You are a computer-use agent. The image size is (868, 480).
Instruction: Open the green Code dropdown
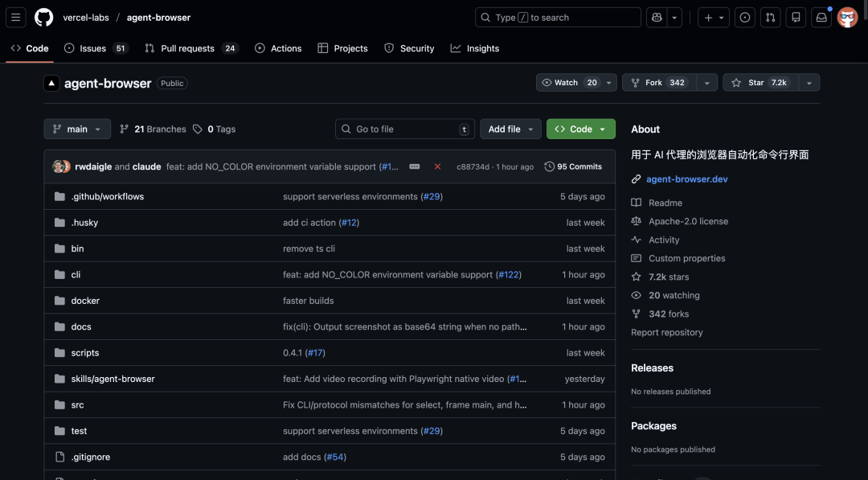click(581, 129)
